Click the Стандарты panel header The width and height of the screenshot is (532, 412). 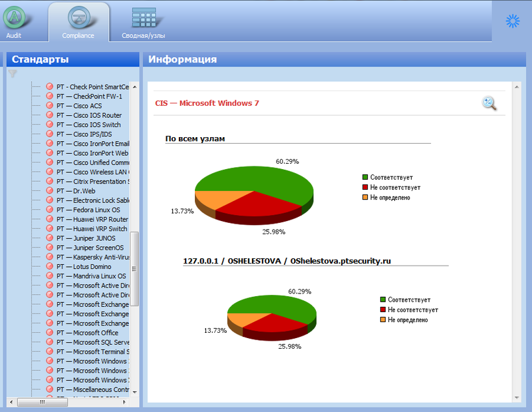pyautogui.click(x=73, y=59)
